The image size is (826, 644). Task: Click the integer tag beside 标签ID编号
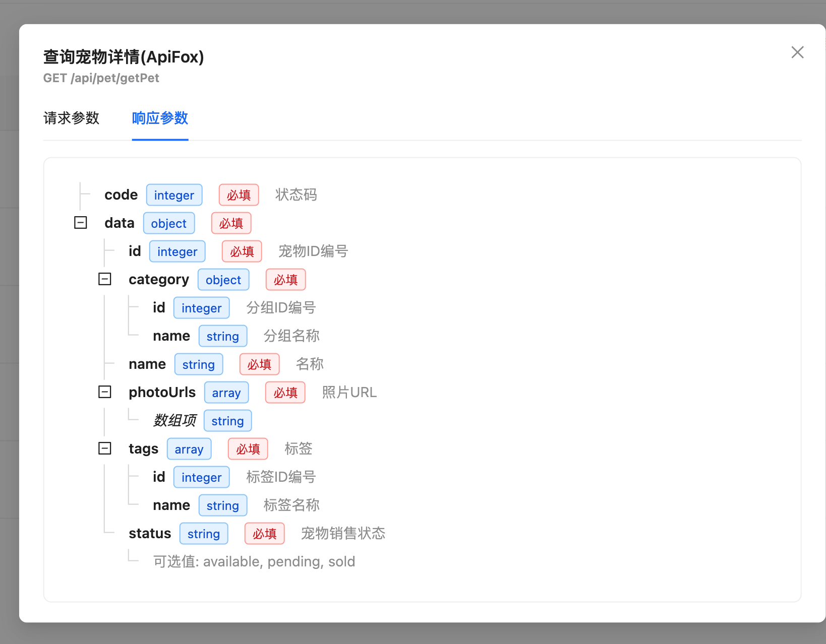click(x=201, y=477)
